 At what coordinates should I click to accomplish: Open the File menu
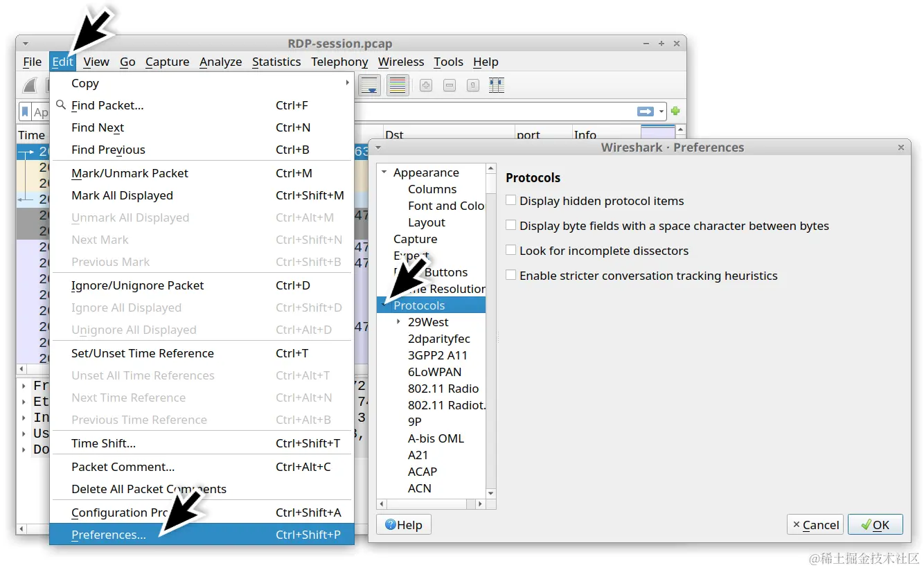coord(33,62)
